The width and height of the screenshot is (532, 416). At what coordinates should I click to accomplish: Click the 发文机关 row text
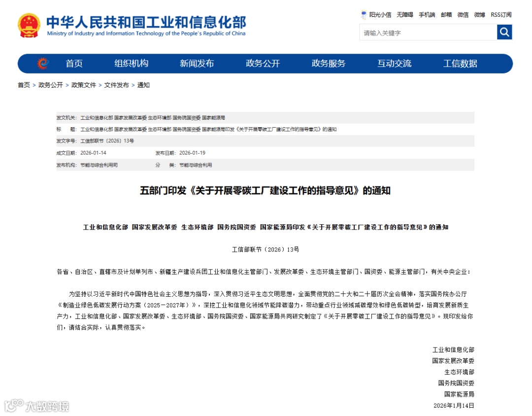[x=140, y=117]
